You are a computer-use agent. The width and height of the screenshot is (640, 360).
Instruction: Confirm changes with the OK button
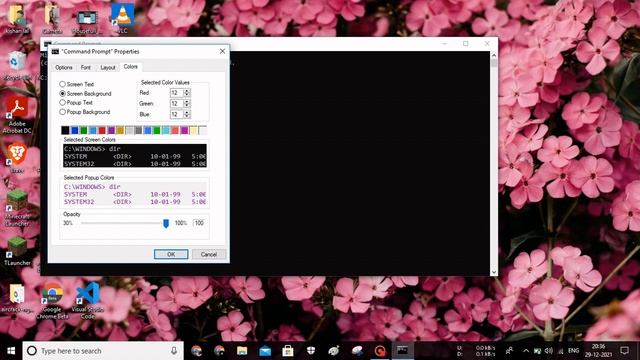click(x=171, y=254)
